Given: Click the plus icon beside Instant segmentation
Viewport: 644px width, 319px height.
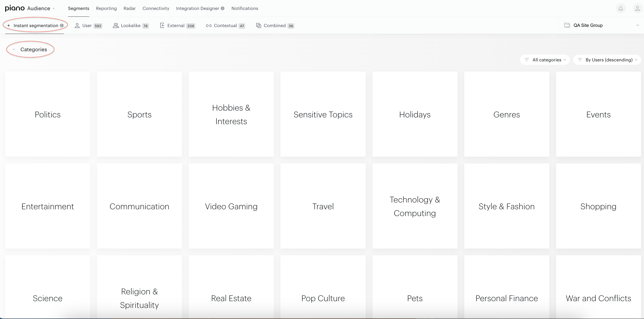Looking at the screenshot, I should click(x=9, y=26).
